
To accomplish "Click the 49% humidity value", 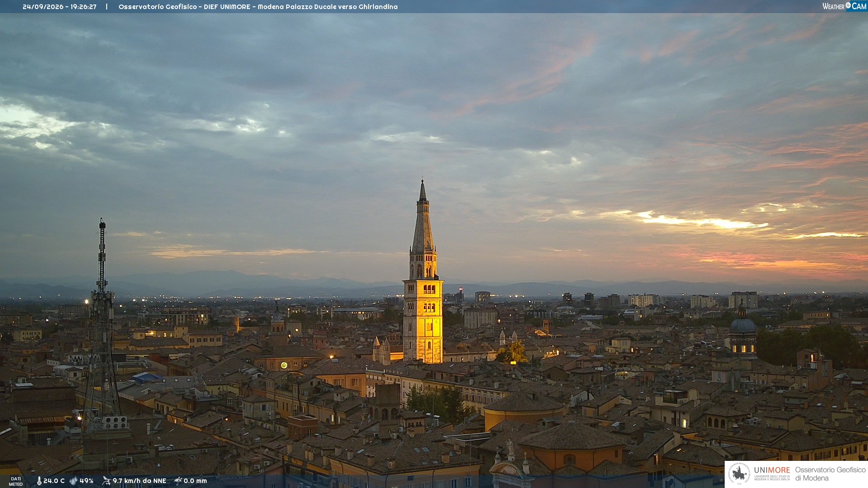I will point(86,481).
